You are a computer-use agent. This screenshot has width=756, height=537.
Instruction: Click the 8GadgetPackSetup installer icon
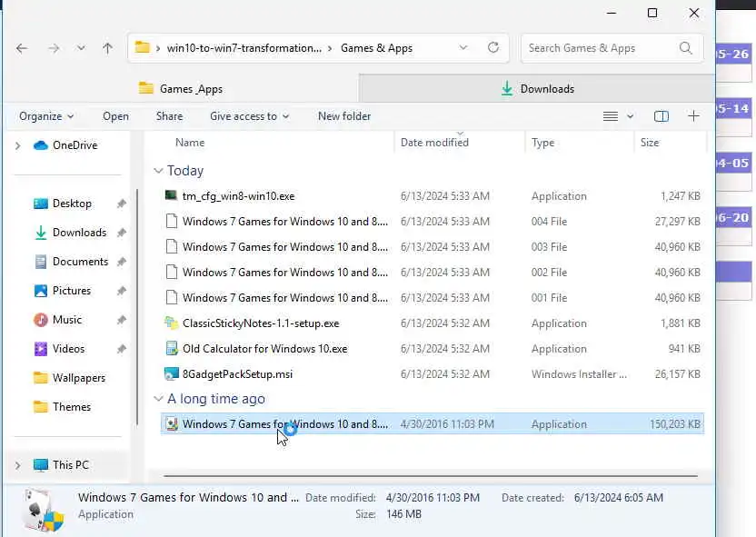[171, 373]
